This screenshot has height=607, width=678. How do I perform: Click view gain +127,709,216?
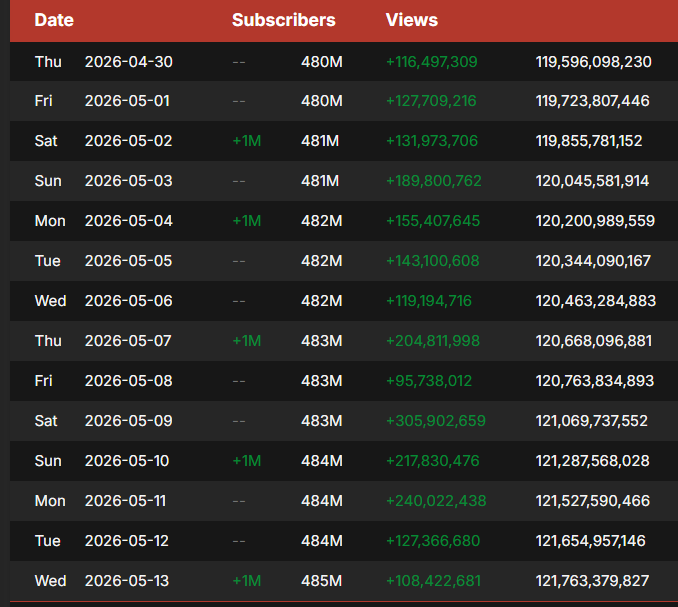[x=431, y=101]
